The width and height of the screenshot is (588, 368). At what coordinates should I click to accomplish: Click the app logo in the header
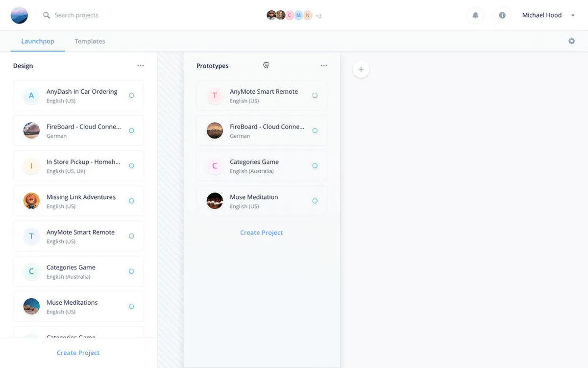(x=19, y=15)
